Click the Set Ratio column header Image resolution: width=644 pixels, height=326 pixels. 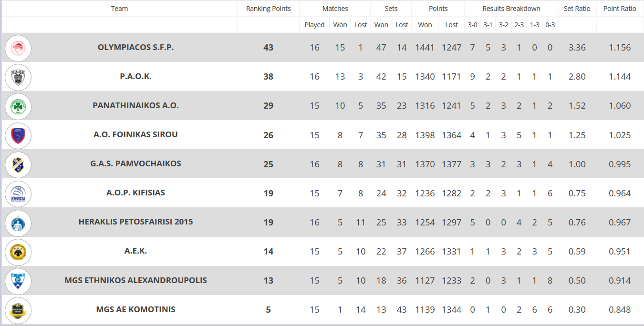click(577, 9)
